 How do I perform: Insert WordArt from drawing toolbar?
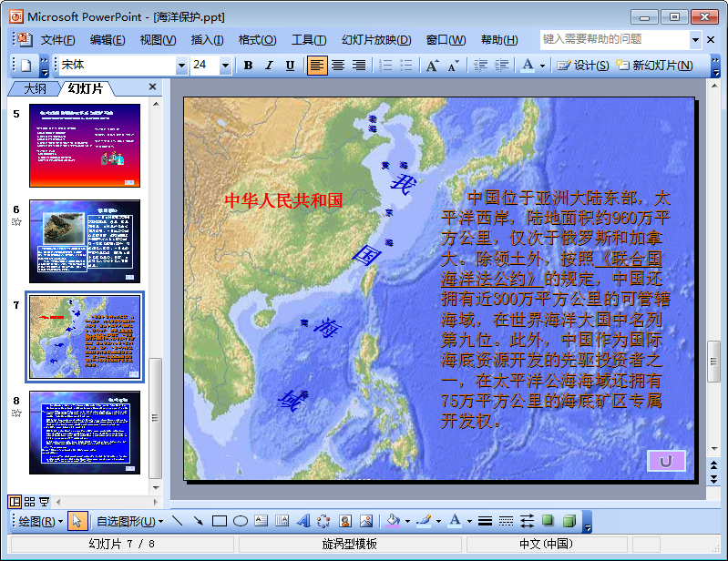(x=302, y=522)
